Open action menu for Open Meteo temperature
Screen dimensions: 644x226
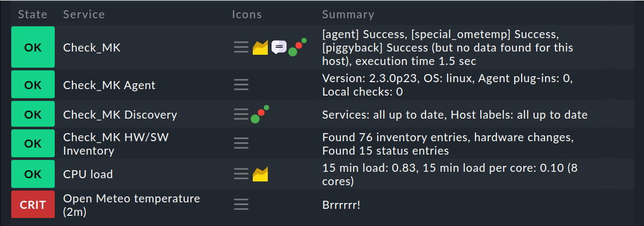point(241,204)
